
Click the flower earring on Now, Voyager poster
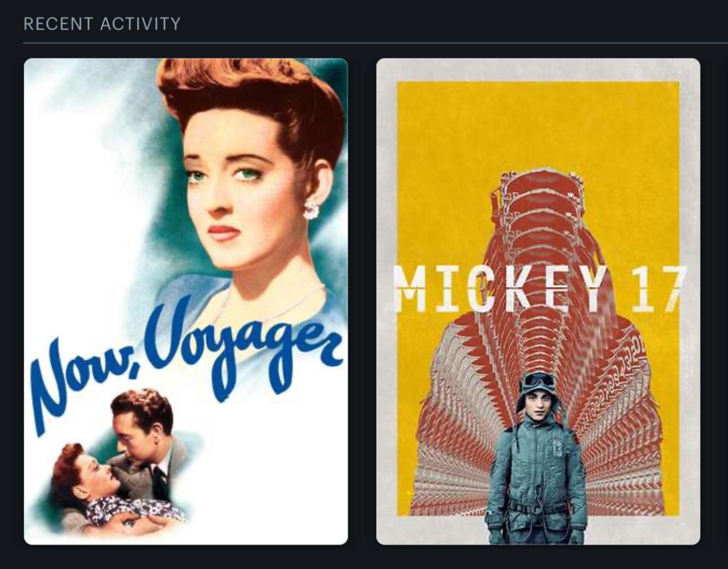pos(311,209)
